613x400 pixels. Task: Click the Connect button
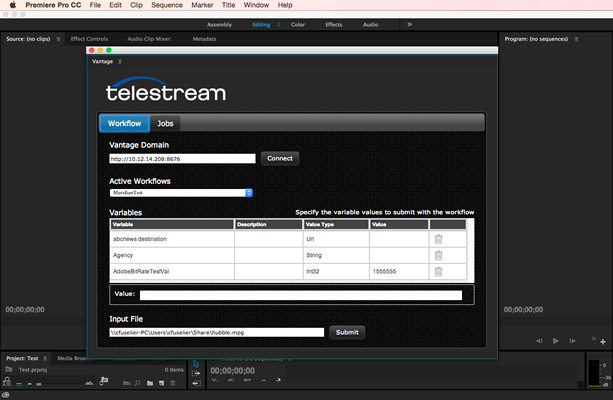[x=280, y=158]
